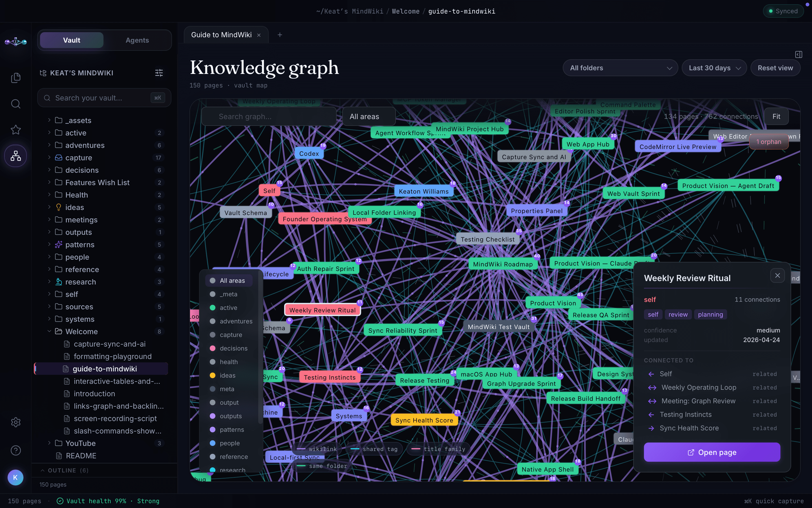Select the decisions area filter
This screenshot has height=508, width=812.
[229, 349]
